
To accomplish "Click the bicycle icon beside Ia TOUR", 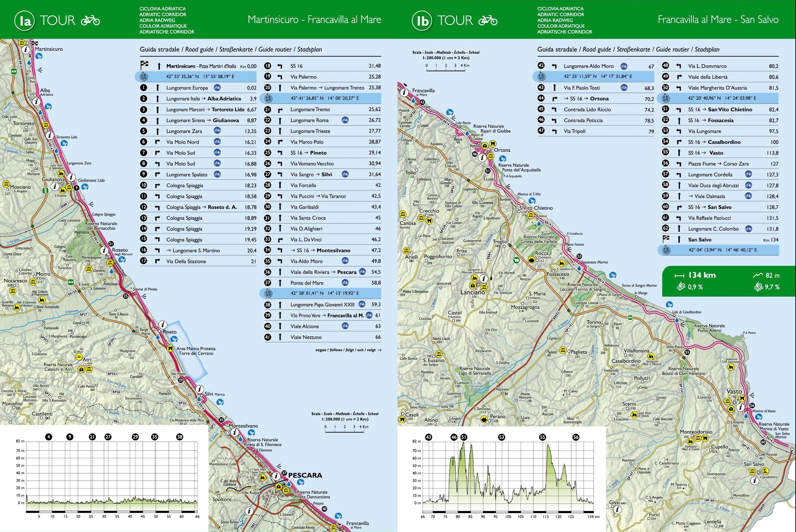I will click(x=90, y=20).
